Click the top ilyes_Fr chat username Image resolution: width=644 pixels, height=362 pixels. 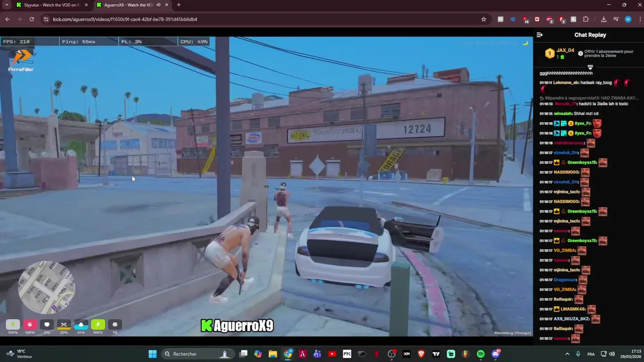[x=583, y=123]
